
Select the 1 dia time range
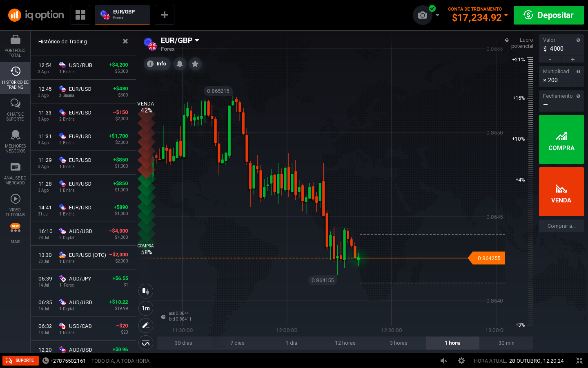tap(291, 343)
